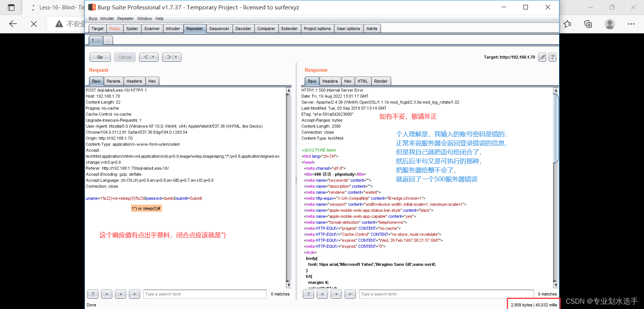Screen dimensions: 644x309
Task: Switch to the Spider tab
Action: click(132, 29)
